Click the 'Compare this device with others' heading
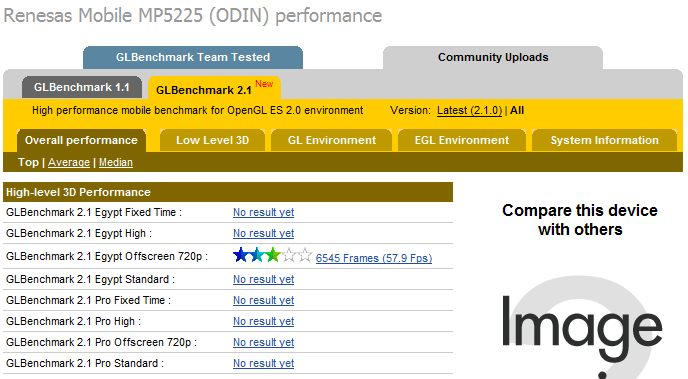The width and height of the screenshot is (688, 379). (580, 220)
